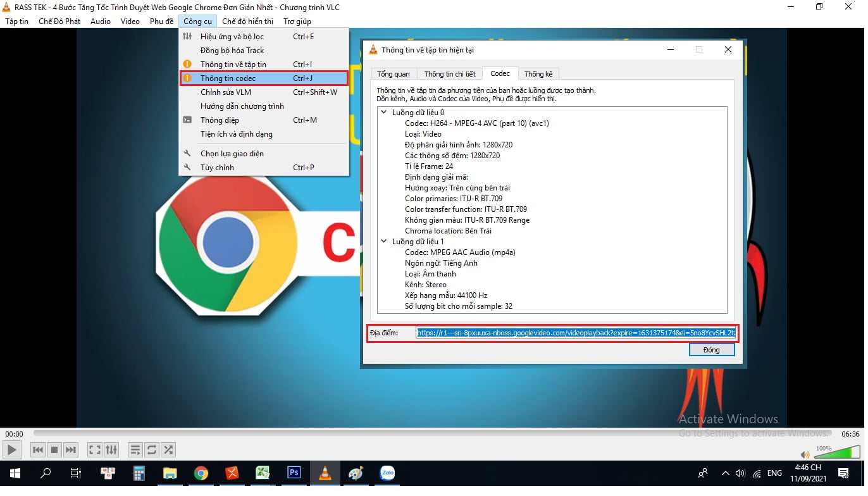Click VLC cone icon on taskbar
This screenshot has height=496, width=868.
coord(325,473)
